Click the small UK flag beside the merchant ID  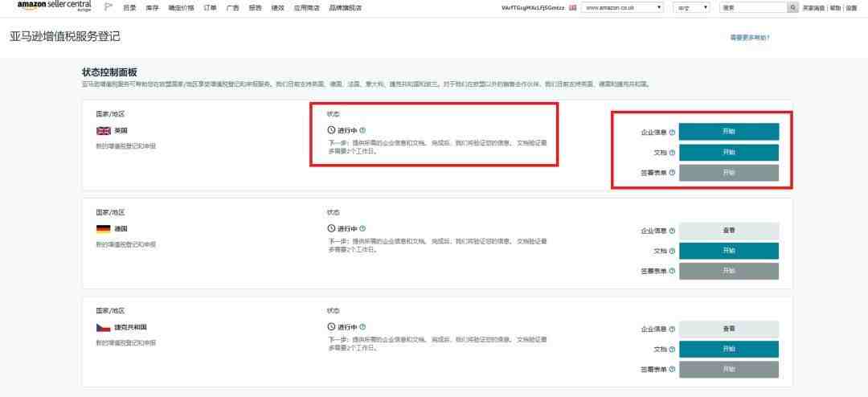[x=572, y=8]
